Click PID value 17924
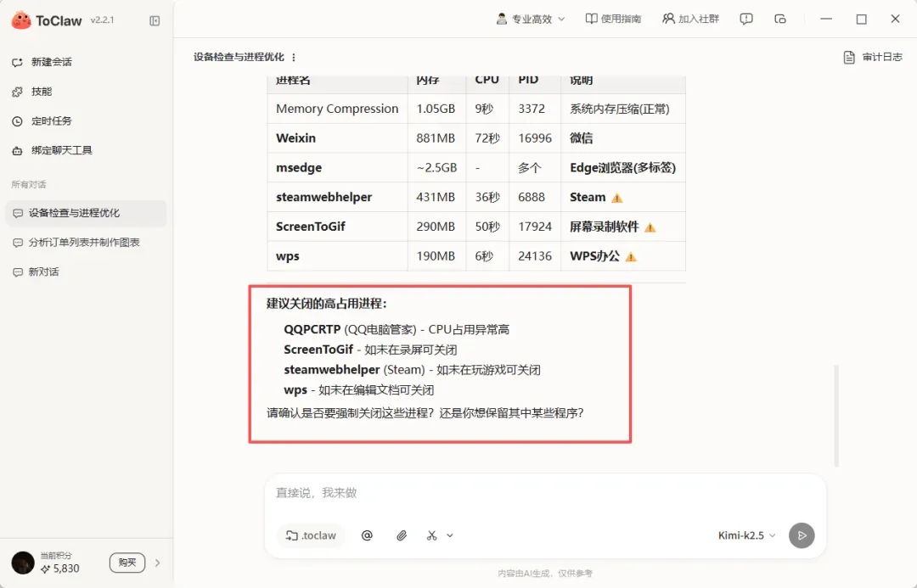Viewport: 917px width, 588px height. click(x=535, y=227)
